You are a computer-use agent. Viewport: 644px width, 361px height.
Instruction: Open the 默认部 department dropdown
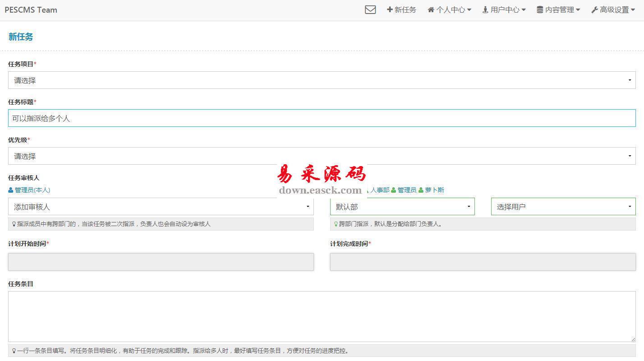click(x=402, y=207)
